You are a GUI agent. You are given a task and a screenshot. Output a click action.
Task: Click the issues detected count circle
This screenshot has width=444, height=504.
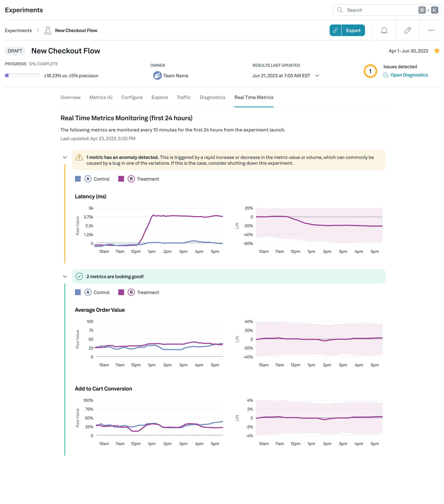tap(370, 71)
